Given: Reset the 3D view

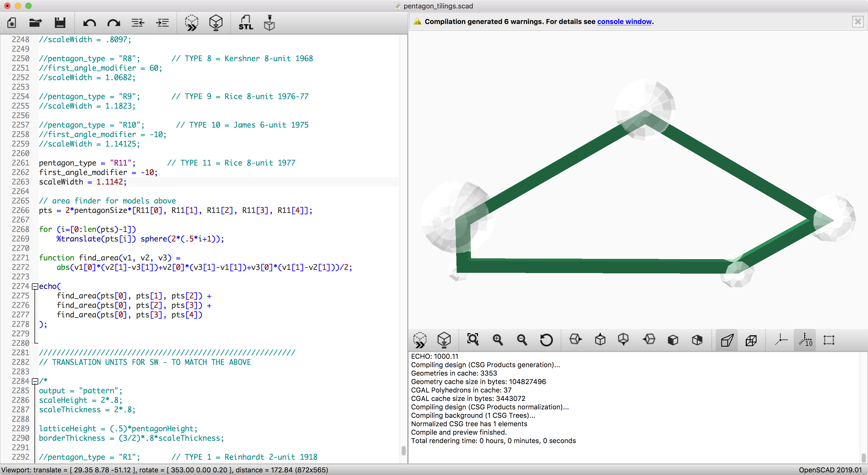Looking at the screenshot, I should 546,340.
